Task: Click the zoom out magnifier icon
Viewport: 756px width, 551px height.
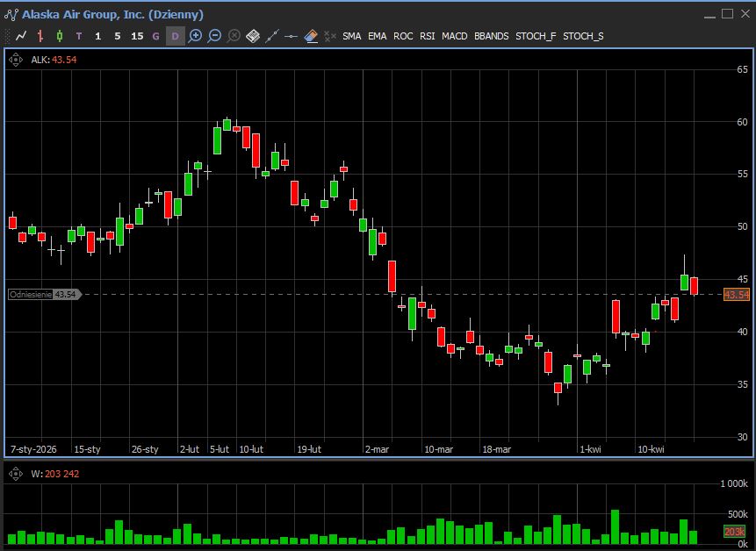Action: pos(214,36)
